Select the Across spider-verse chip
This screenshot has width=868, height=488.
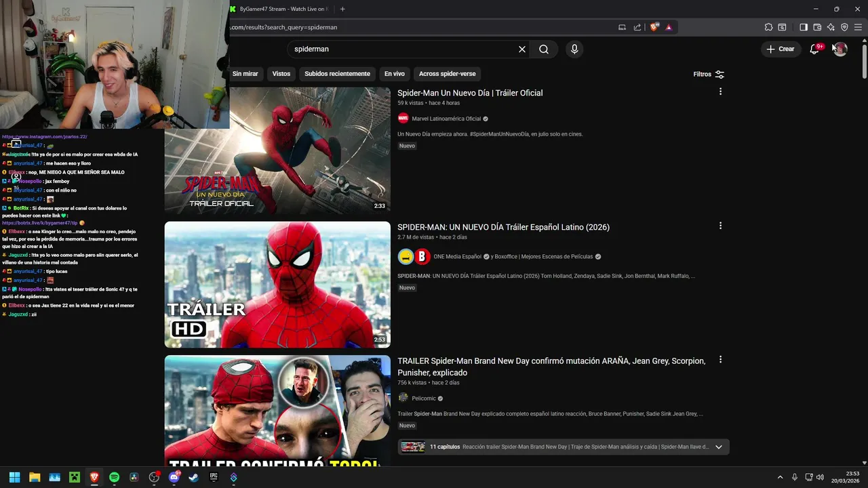click(x=448, y=74)
